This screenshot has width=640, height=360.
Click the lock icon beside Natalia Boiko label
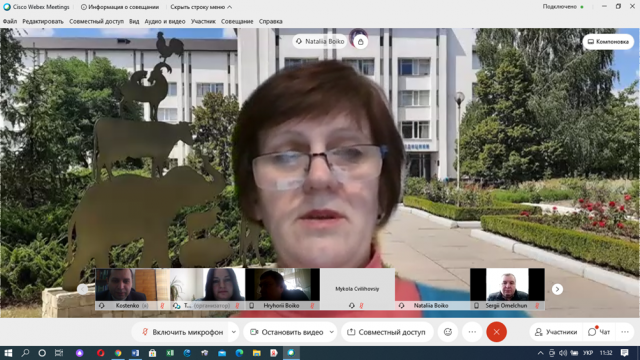click(360, 42)
